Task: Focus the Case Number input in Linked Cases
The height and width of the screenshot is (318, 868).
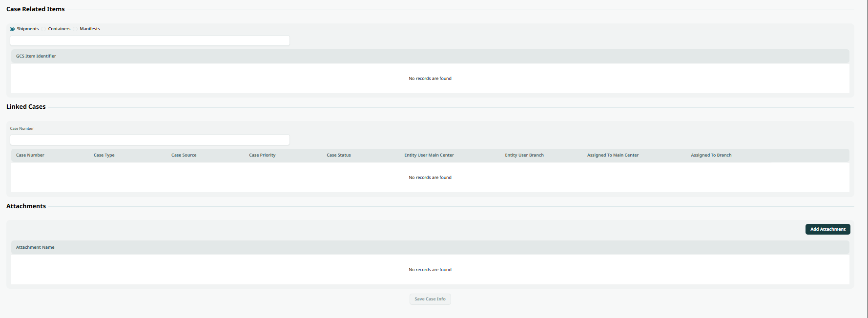Action: tap(150, 140)
